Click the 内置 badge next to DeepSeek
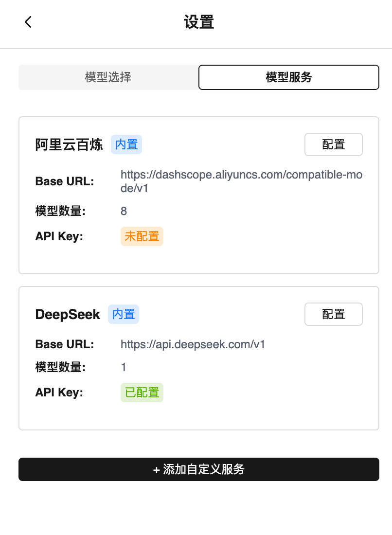 [x=123, y=314]
